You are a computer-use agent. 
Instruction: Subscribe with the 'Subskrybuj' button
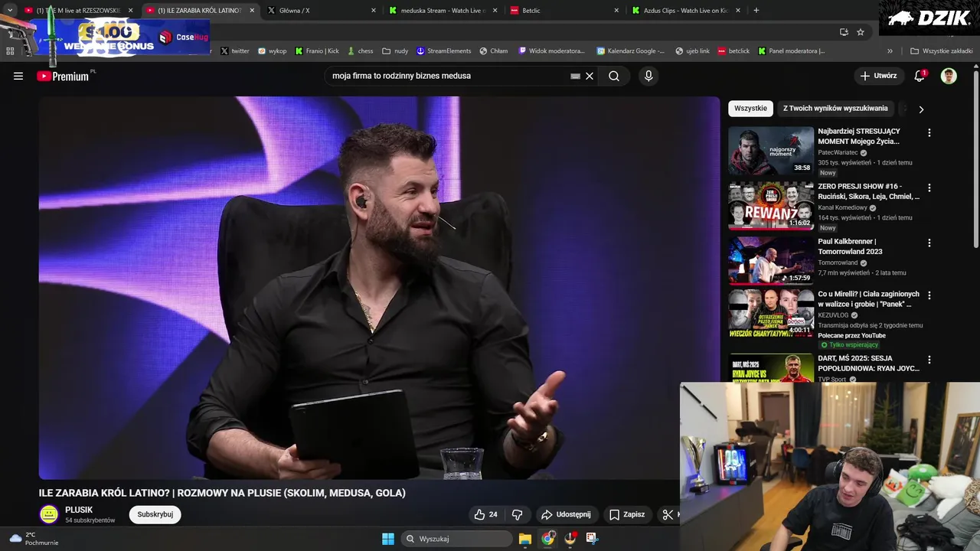click(155, 514)
